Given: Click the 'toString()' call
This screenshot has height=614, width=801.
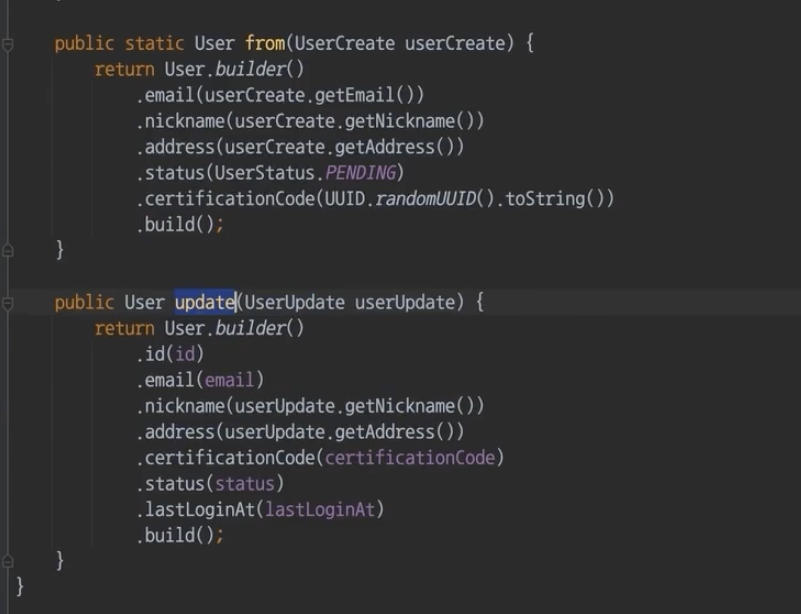Looking at the screenshot, I should click(554, 199).
